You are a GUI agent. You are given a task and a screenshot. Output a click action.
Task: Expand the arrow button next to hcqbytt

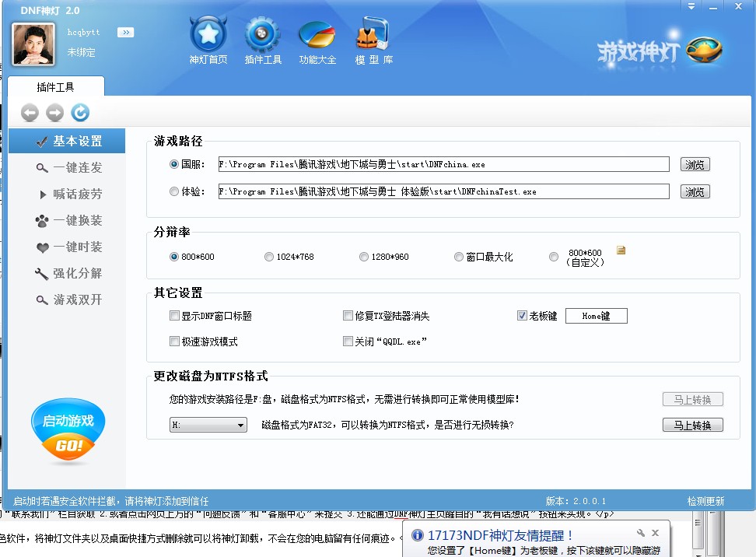(125, 33)
